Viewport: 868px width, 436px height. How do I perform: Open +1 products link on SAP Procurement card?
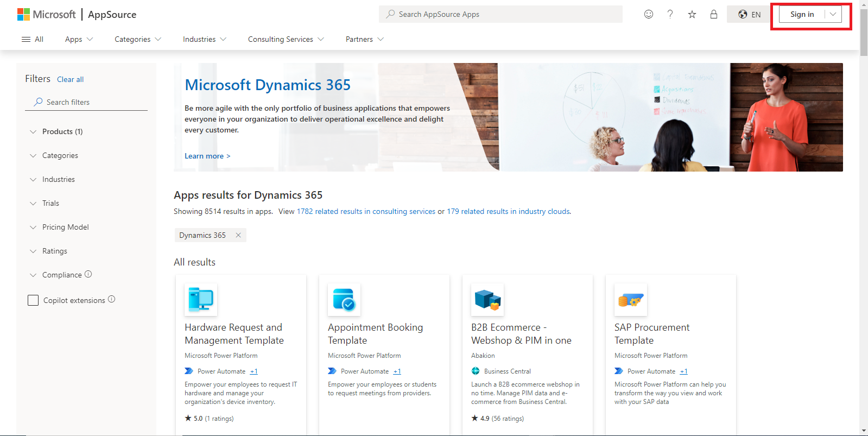click(684, 371)
